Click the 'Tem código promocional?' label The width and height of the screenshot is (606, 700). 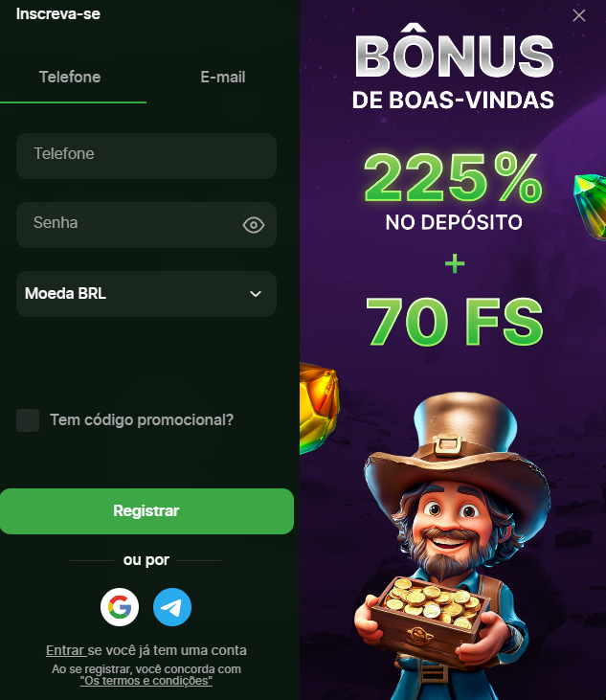(x=142, y=420)
